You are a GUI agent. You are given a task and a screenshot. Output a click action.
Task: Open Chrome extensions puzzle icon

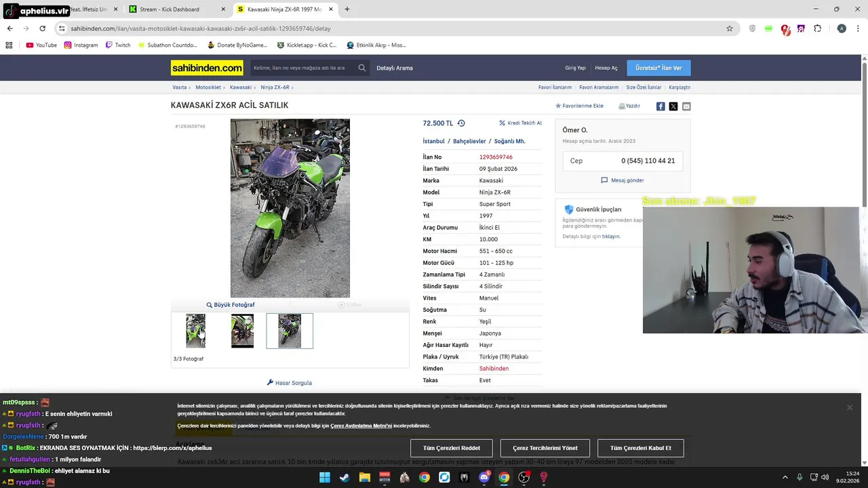click(x=817, y=28)
